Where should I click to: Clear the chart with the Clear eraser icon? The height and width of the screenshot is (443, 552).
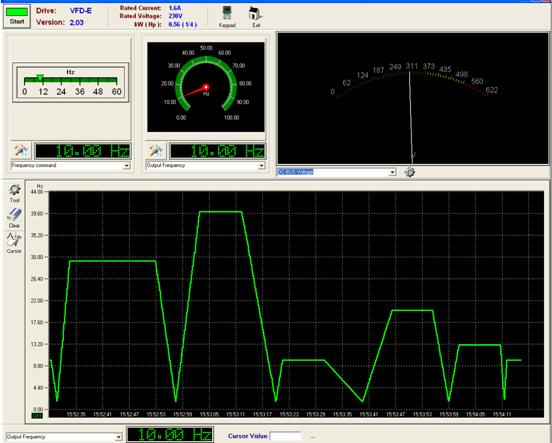click(14, 218)
